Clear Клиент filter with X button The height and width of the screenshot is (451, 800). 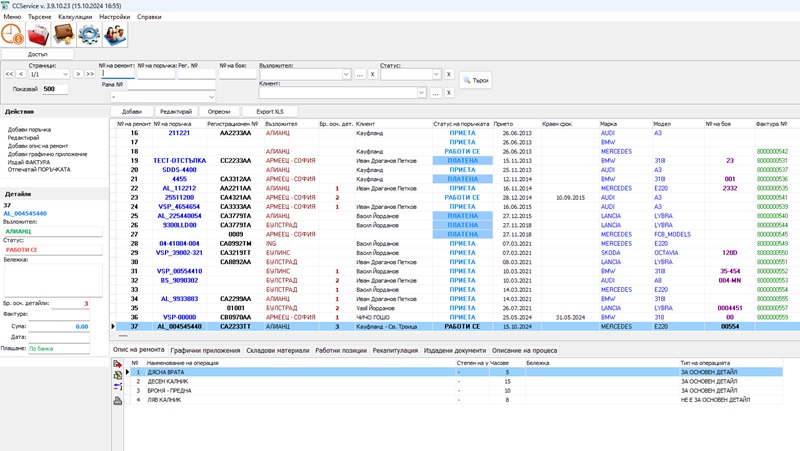(448, 93)
